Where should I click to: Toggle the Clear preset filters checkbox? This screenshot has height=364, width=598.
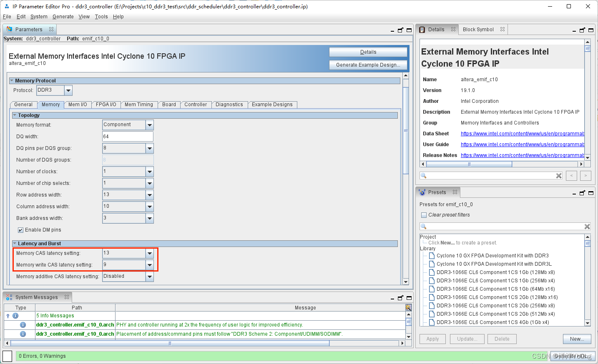coord(424,215)
